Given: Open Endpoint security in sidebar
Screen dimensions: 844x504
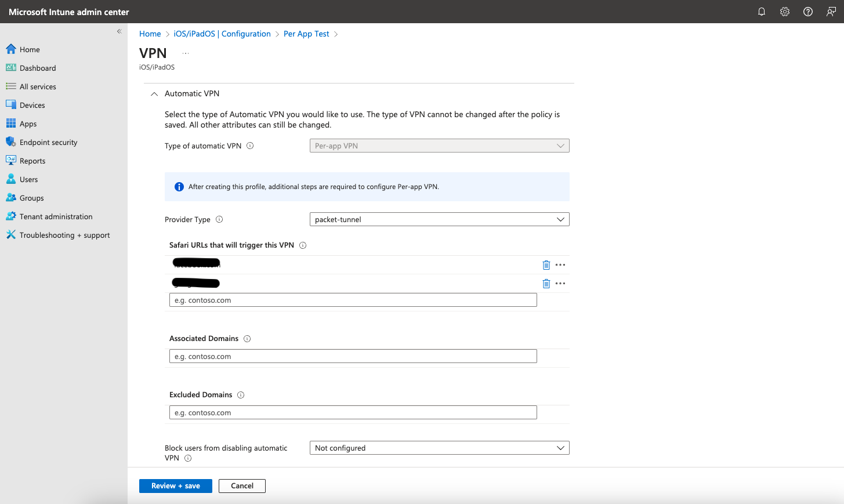Looking at the screenshot, I should point(48,143).
